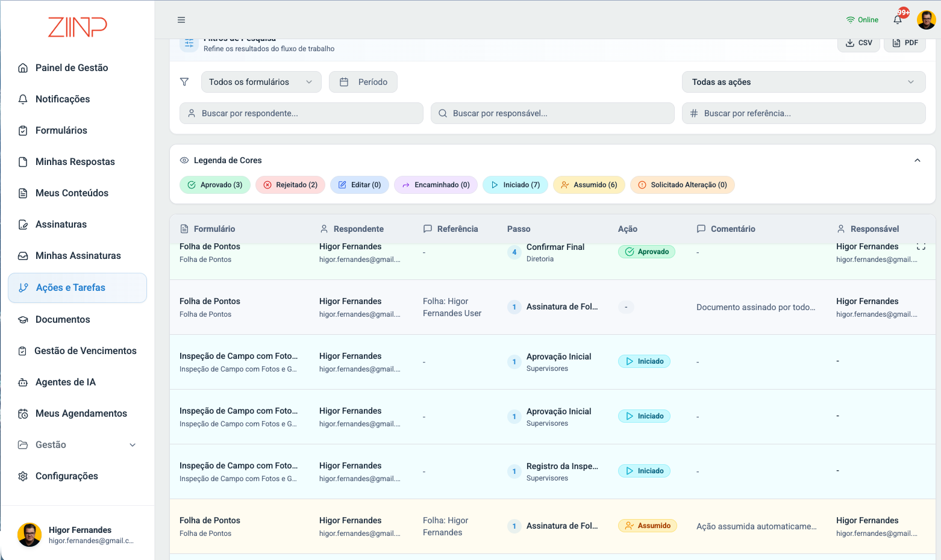Toggle the Aprovado (3) legend filter
This screenshot has height=560, width=941.
click(x=215, y=185)
